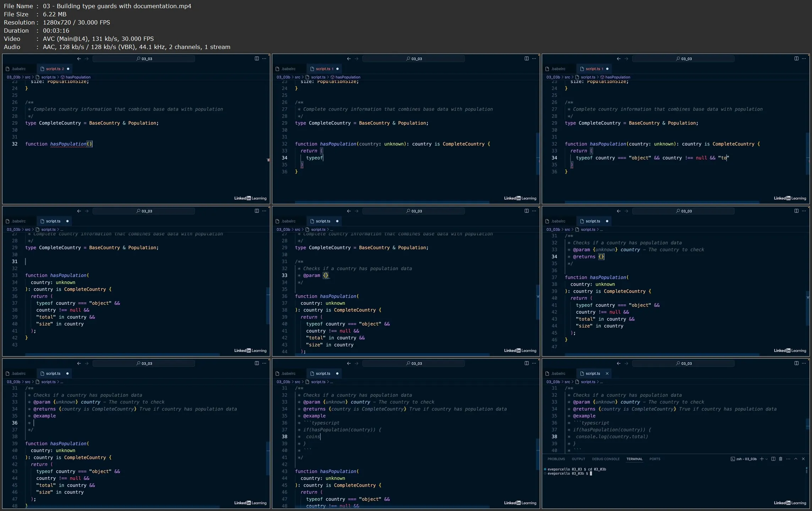Click src breadcrumb in 'coins' line frame
The image size is (812, 511).
coord(298,382)
